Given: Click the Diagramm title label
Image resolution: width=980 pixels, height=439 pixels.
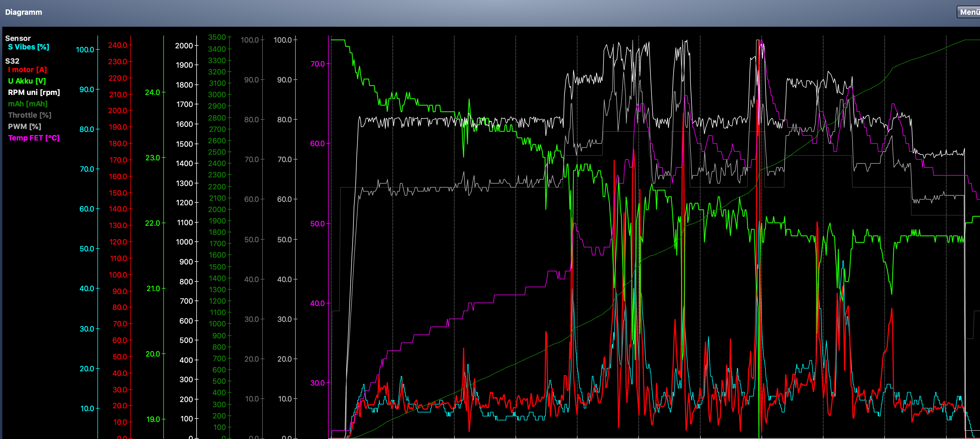Looking at the screenshot, I should 24,12.
